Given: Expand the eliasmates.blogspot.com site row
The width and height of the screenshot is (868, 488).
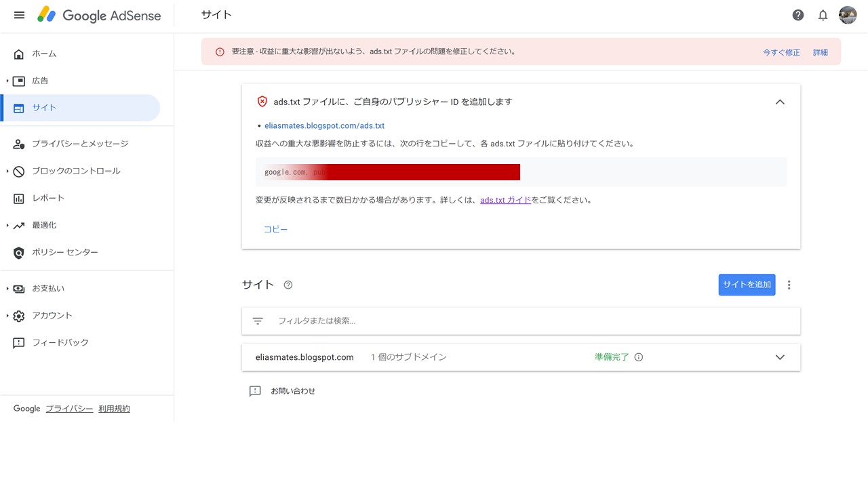Looking at the screenshot, I should pyautogui.click(x=780, y=357).
